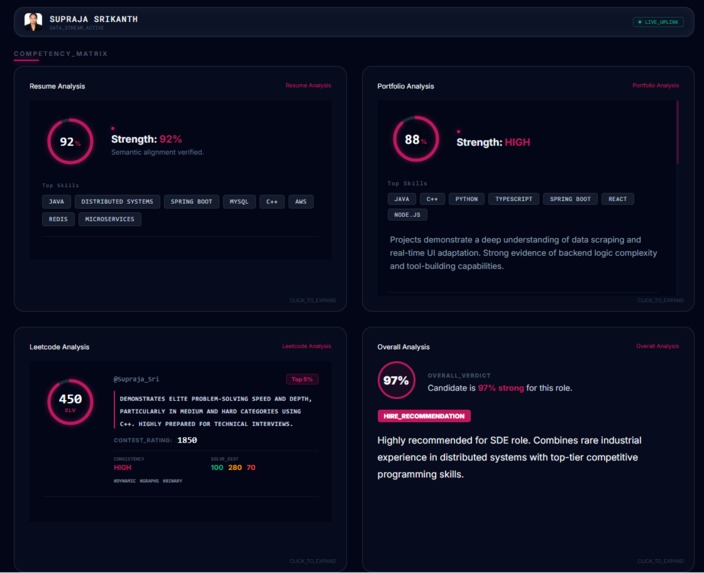Click the portfolio projects description paragraph
The width and height of the screenshot is (704, 573).
(523, 253)
